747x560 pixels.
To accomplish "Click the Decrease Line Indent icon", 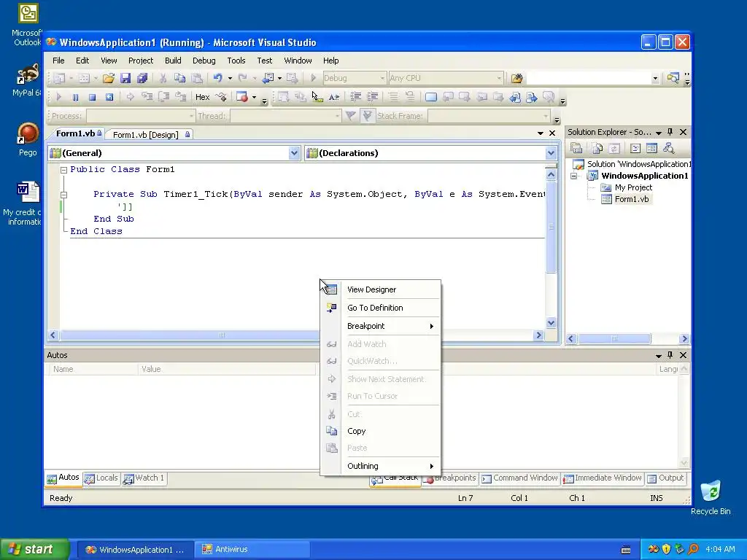I will pyautogui.click(x=355, y=97).
